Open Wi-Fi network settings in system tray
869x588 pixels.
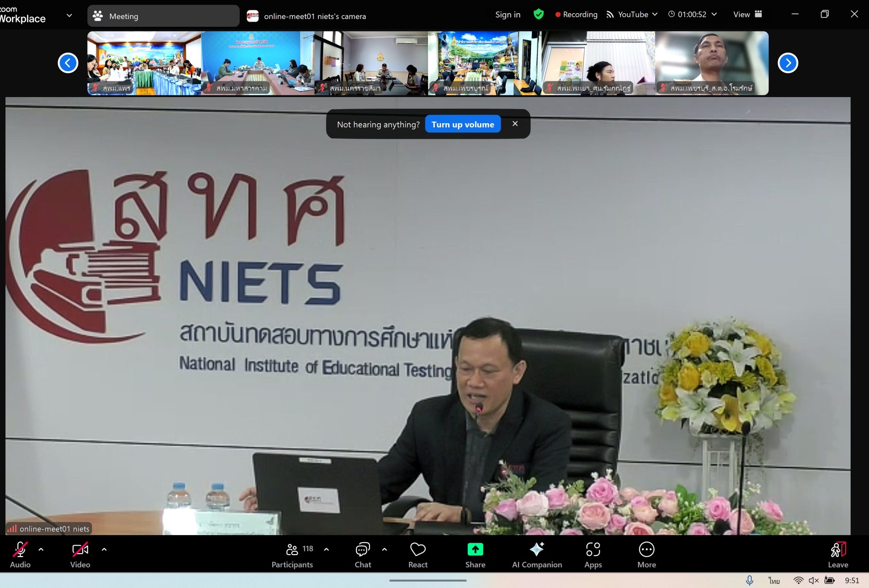798,581
